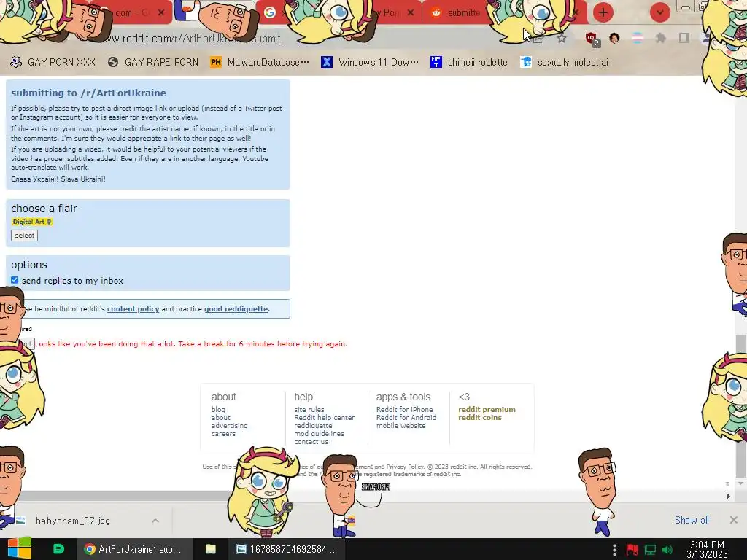Click the horizontal scrollbar right arrow
Screen dimensions: 747x560
pyautogui.click(x=729, y=496)
